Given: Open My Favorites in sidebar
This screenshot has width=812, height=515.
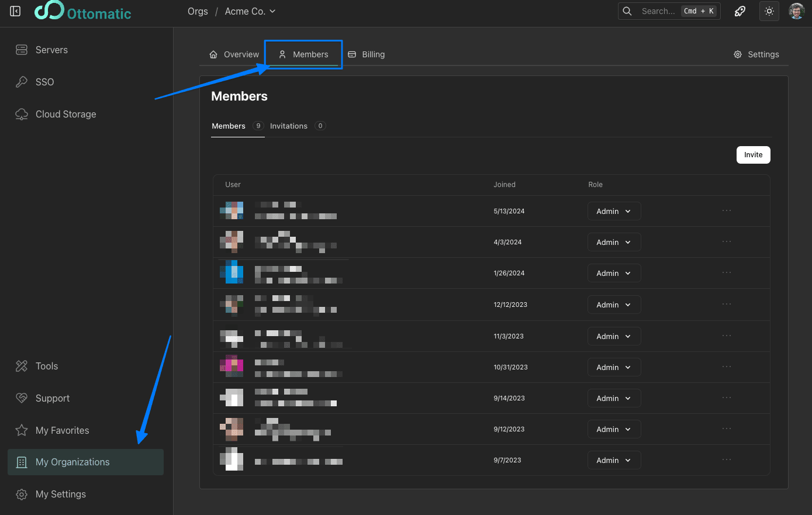Looking at the screenshot, I should pyautogui.click(x=62, y=430).
